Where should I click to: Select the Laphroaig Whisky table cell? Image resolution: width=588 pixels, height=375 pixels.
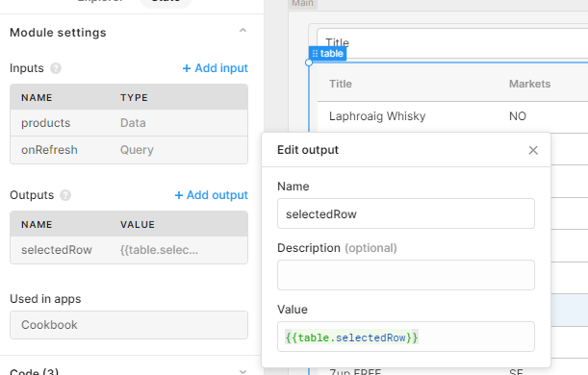377,116
